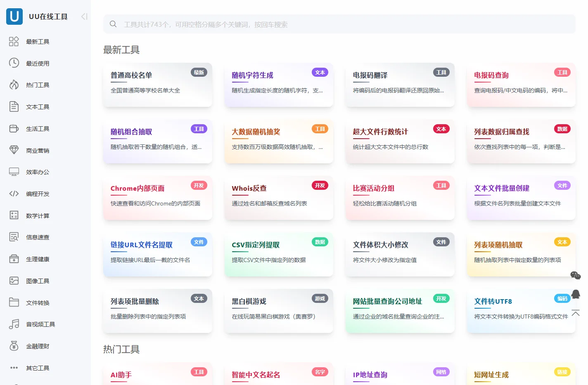Image resolution: width=588 pixels, height=385 pixels.
Task: Open the 文件转UTF8 tool
Action: [x=521, y=311]
